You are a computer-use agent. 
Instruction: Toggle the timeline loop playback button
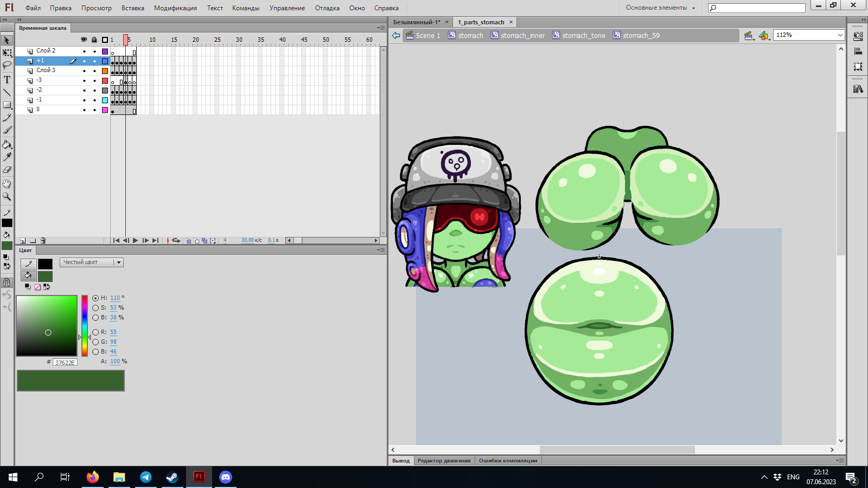176,241
